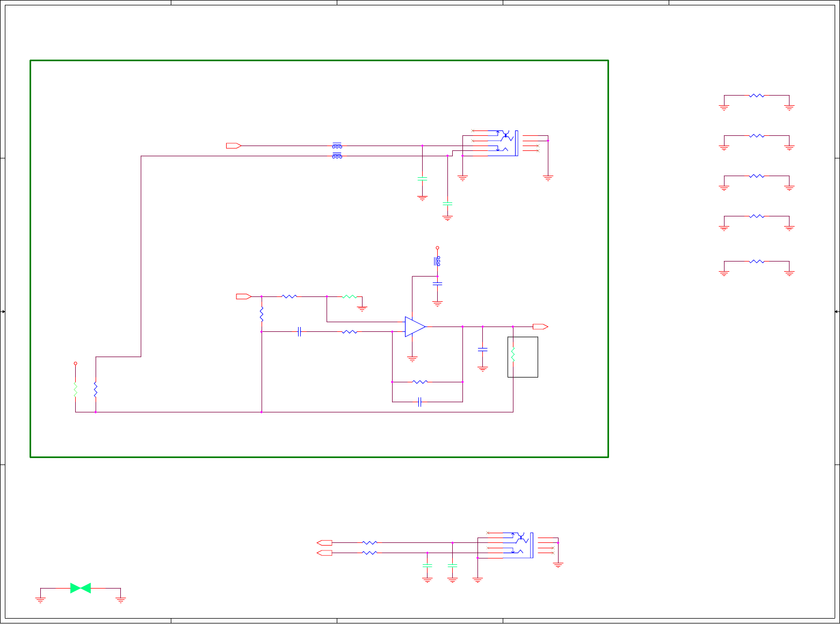Select the second resistor in the right-side column
The height and width of the screenshot is (624, 840).
(x=756, y=136)
